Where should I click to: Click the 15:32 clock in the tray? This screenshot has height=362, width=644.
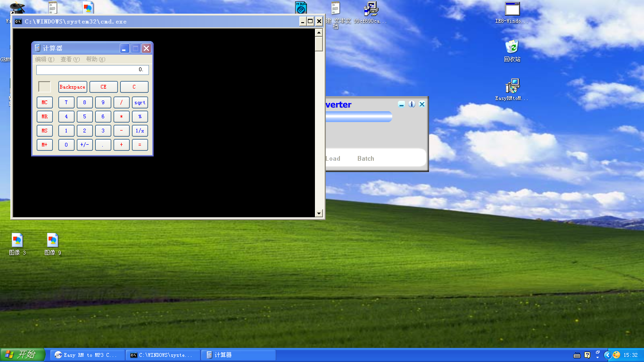point(631,355)
